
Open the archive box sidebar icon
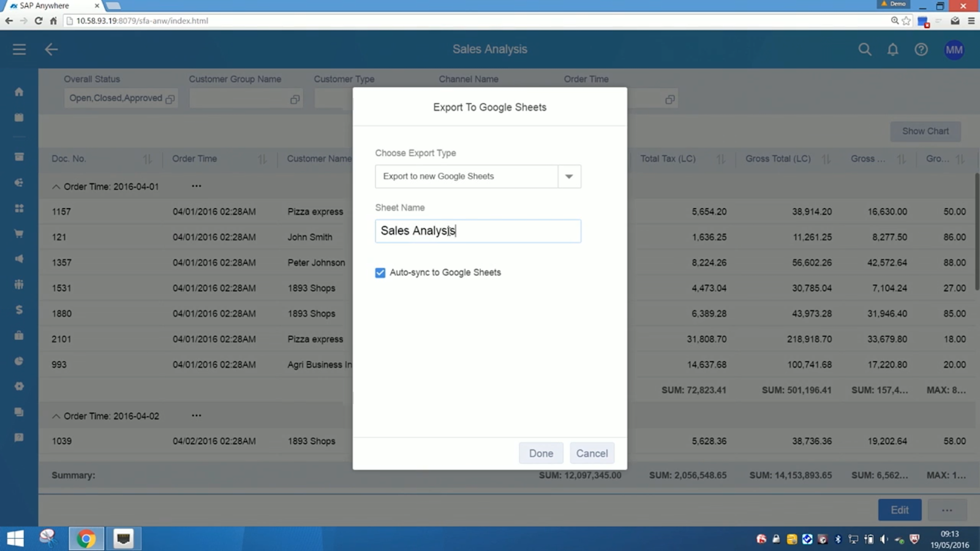tap(19, 157)
